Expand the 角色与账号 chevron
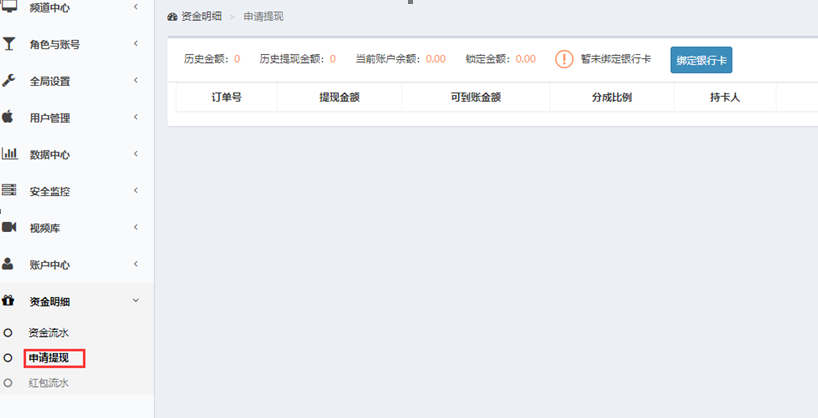The width and height of the screenshot is (818, 418). tap(136, 43)
